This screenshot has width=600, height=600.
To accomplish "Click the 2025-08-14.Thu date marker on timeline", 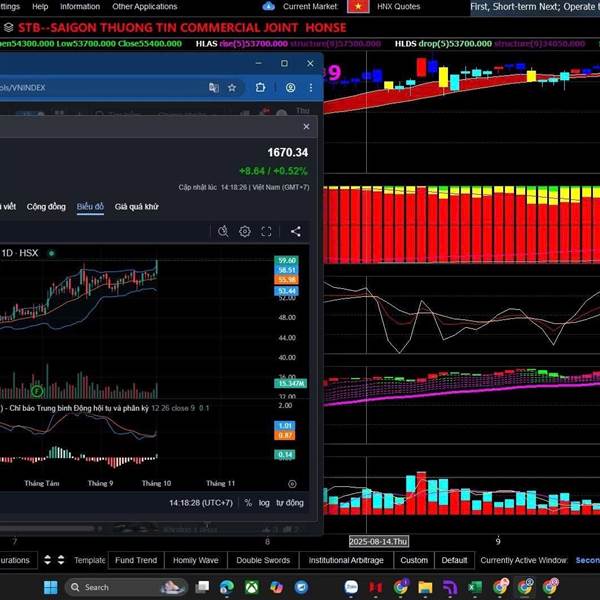I will pos(378,541).
